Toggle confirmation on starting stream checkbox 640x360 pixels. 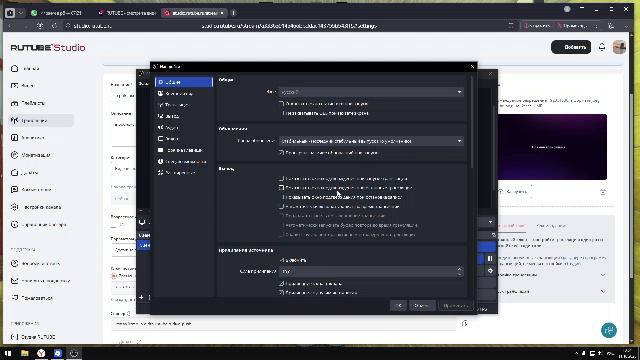click(x=281, y=179)
